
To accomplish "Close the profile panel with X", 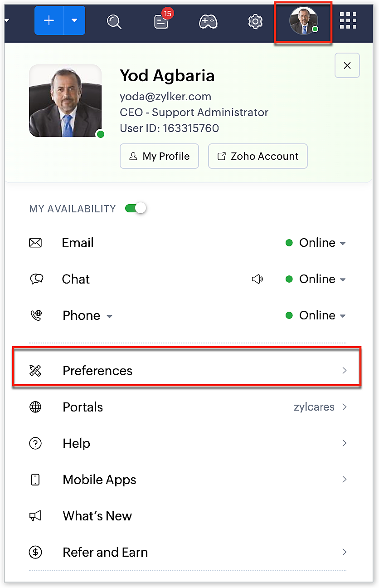I will pos(347,65).
